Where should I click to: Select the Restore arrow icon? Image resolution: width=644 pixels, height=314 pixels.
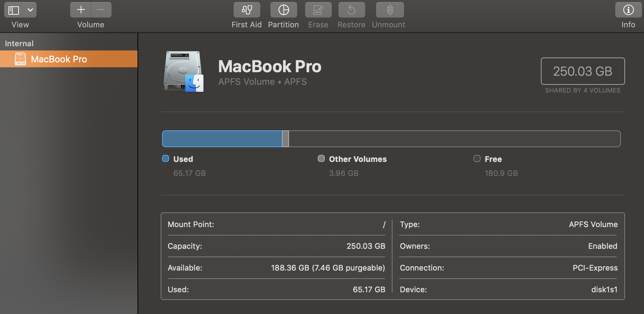pyautogui.click(x=351, y=10)
